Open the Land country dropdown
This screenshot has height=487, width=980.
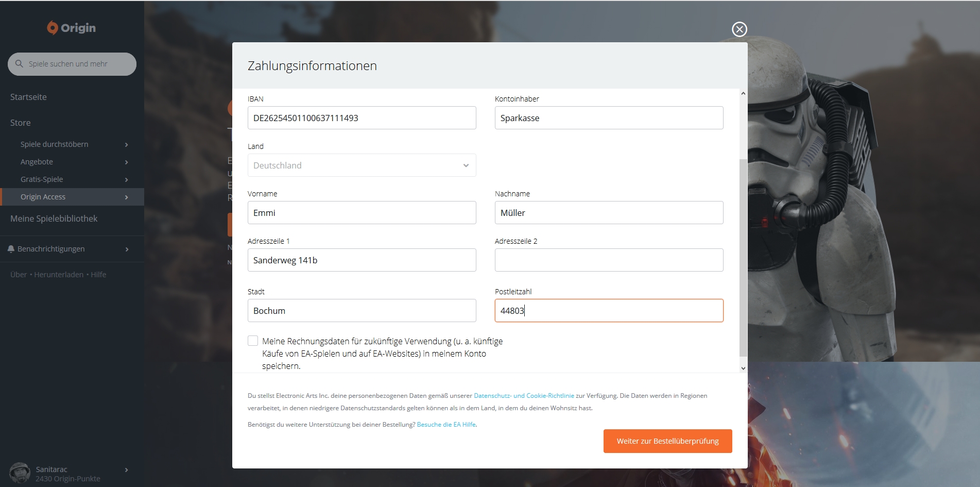click(x=362, y=165)
